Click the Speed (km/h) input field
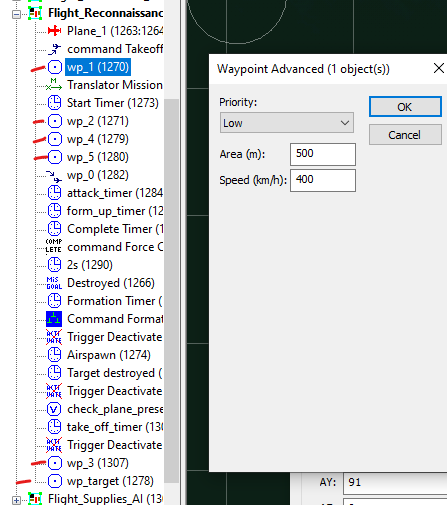447x505 pixels. coord(323,180)
